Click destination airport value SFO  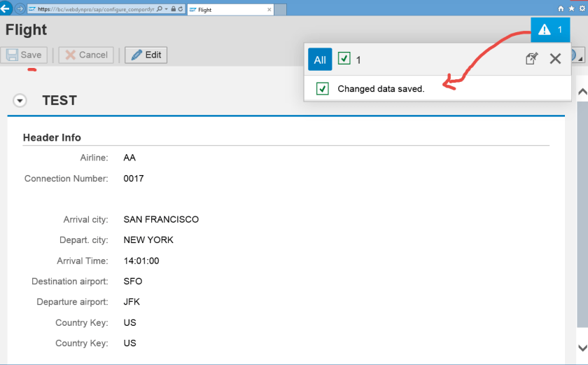133,282
